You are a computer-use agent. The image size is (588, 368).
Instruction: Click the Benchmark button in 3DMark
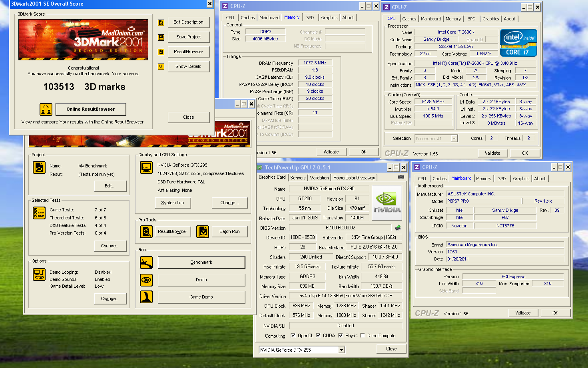(201, 263)
